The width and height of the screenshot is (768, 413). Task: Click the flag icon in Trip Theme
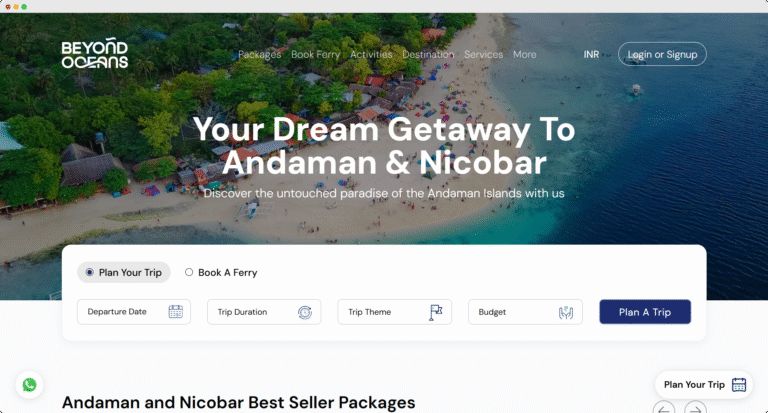[435, 312]
